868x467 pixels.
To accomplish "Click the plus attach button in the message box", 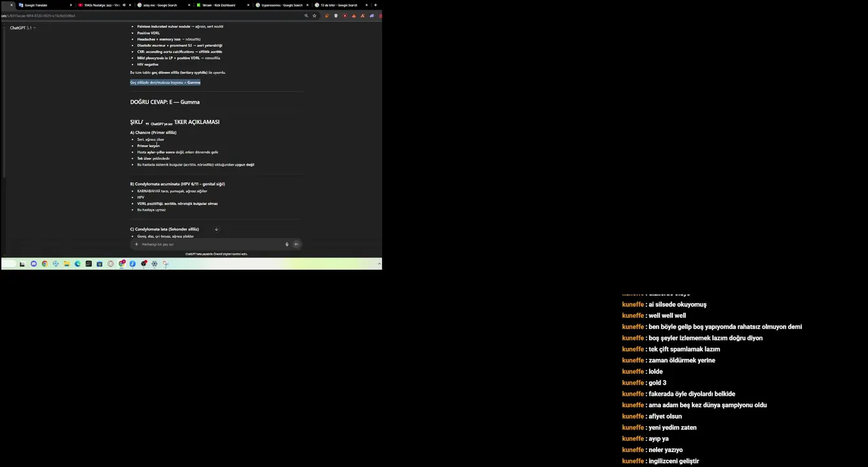I will pyautogui.click(x=136, y=245).
